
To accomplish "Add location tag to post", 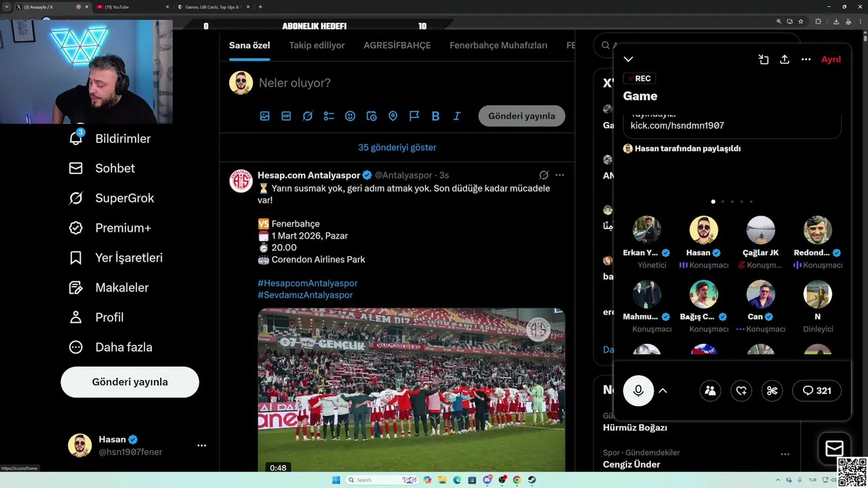I will pos(393,116).
